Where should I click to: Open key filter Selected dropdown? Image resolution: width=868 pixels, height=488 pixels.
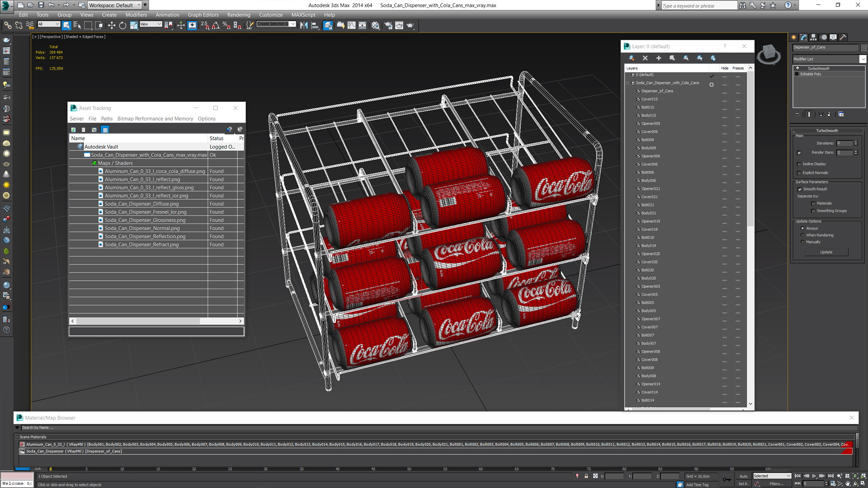772,476
